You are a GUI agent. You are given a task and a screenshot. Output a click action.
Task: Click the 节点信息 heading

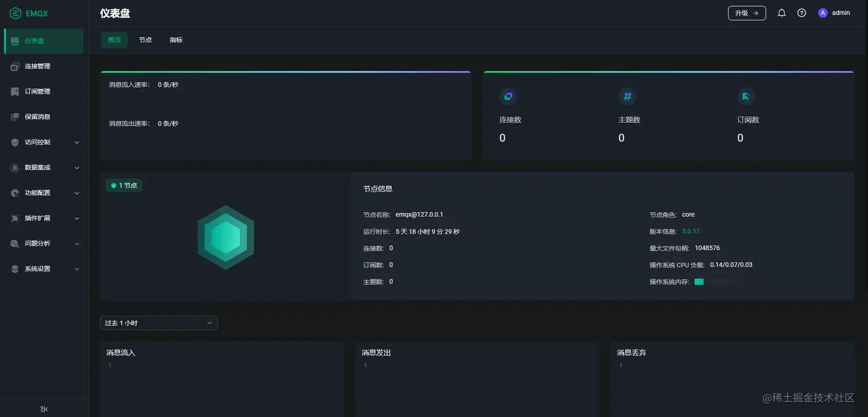pos(378,189)
